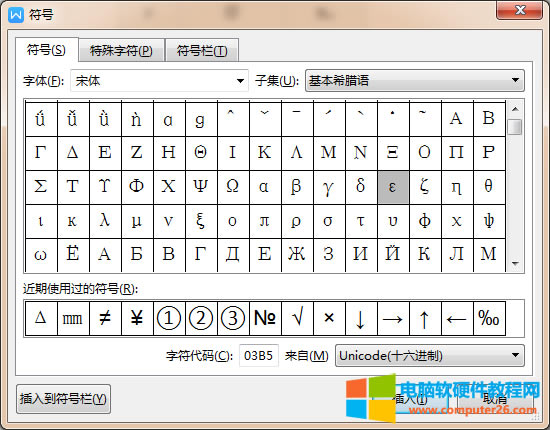Select the left arrow ← symbol
The width and height of the screenshot is (550, 430).
click(457, 318)
